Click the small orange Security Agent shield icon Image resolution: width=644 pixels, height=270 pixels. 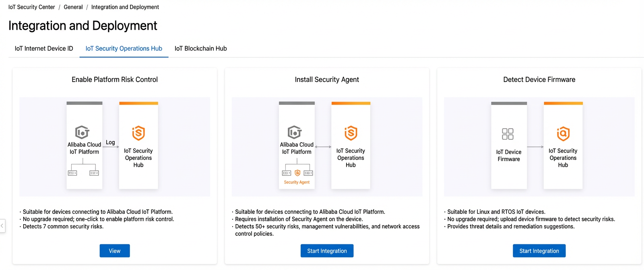point(297,173)
